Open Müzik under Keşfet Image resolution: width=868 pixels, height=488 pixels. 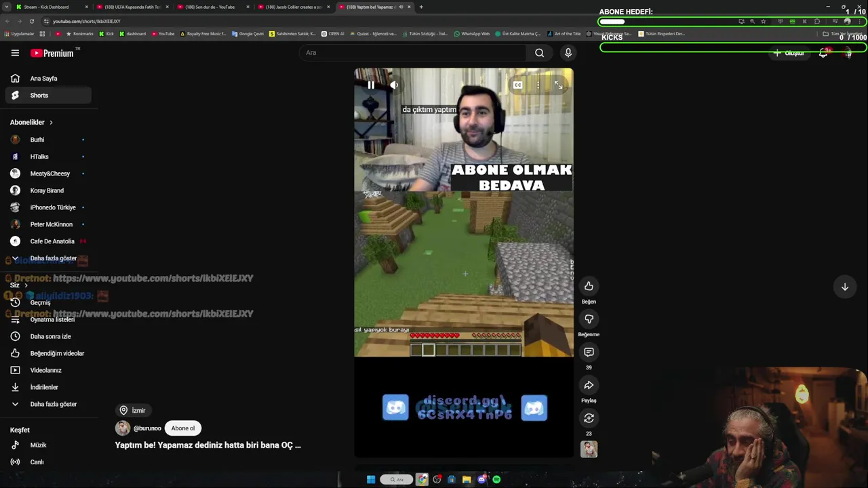click(x=47, y=445)
